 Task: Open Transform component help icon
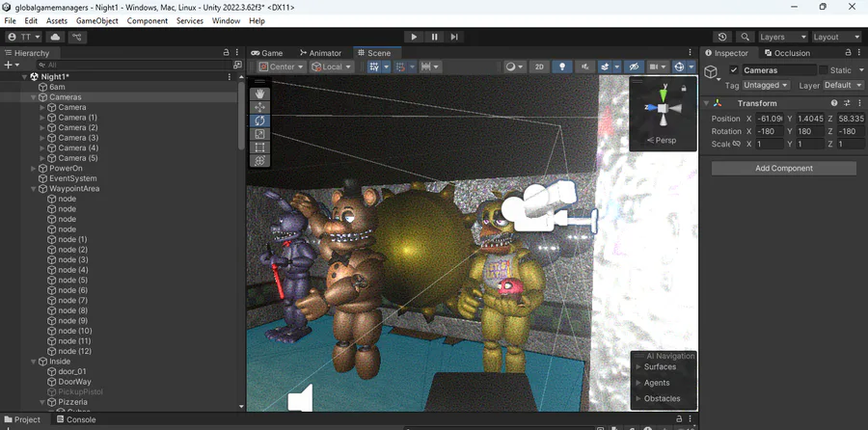[834, 103]
